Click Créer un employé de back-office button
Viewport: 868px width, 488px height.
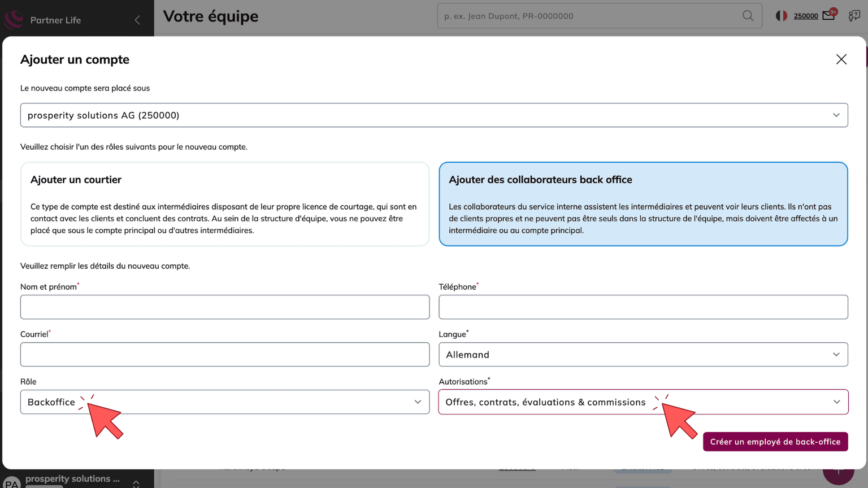pyautogui.click(x=775, y=442)
